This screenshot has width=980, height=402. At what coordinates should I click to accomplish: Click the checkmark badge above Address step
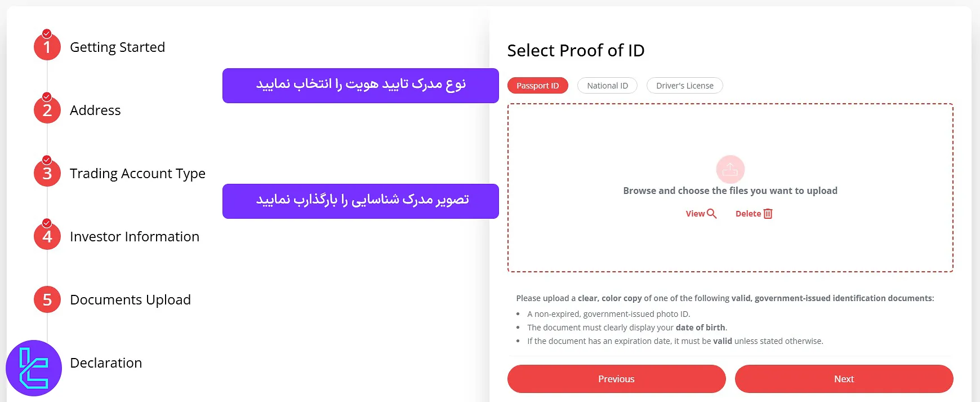[47, 95]
